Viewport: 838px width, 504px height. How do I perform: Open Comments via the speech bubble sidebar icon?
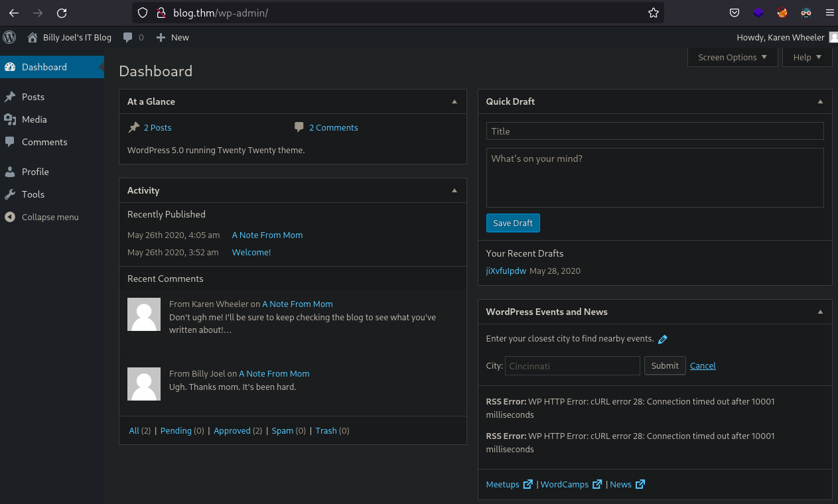pos(11,142)
